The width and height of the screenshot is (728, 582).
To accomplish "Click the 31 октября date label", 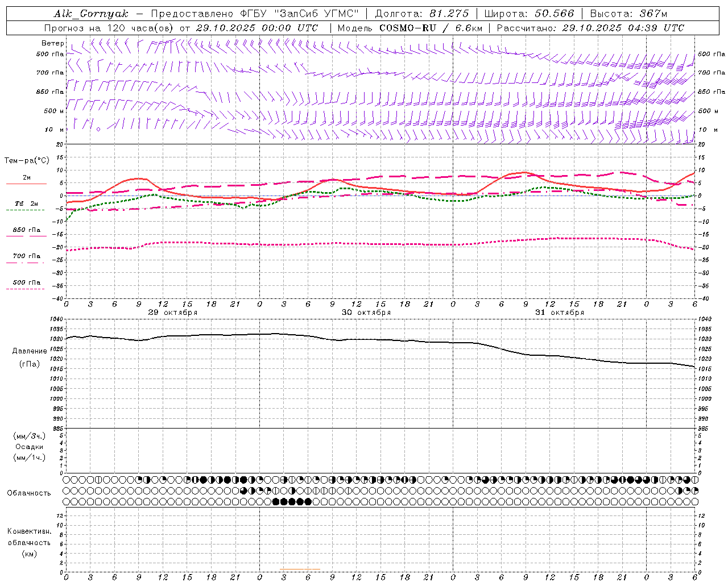I will click(x=560, y=313).
